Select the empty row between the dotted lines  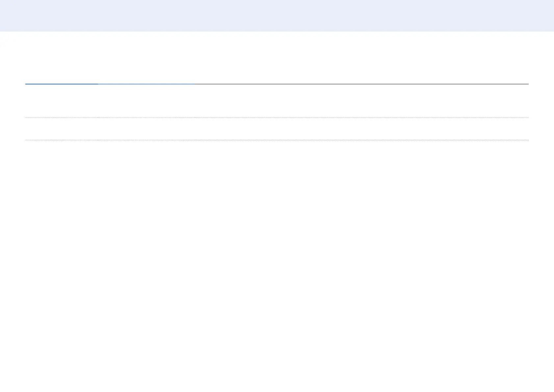[x=277, y=129]
